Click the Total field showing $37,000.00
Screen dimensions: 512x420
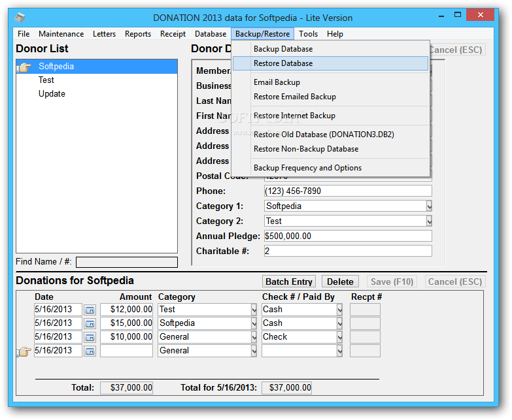coord(126,388)
